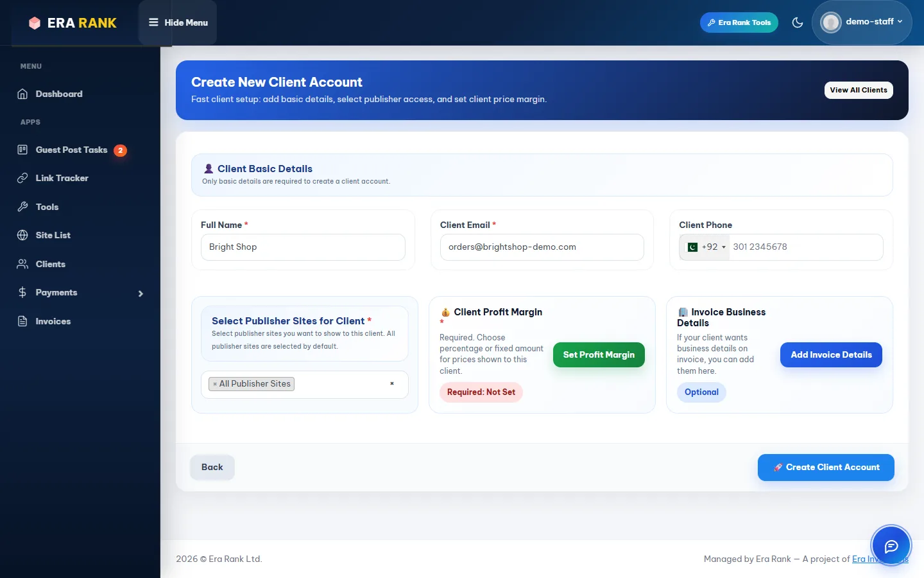Toggle dark mode moon icon
This screenshot has width=924, height=578.
[798, 22]
